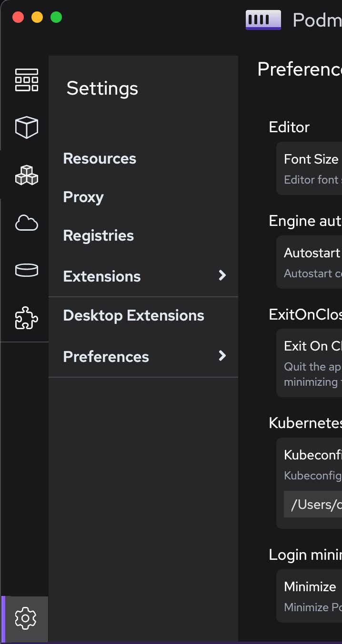Open Extensions with the puzzle piece icon

[x=26, y=318]
